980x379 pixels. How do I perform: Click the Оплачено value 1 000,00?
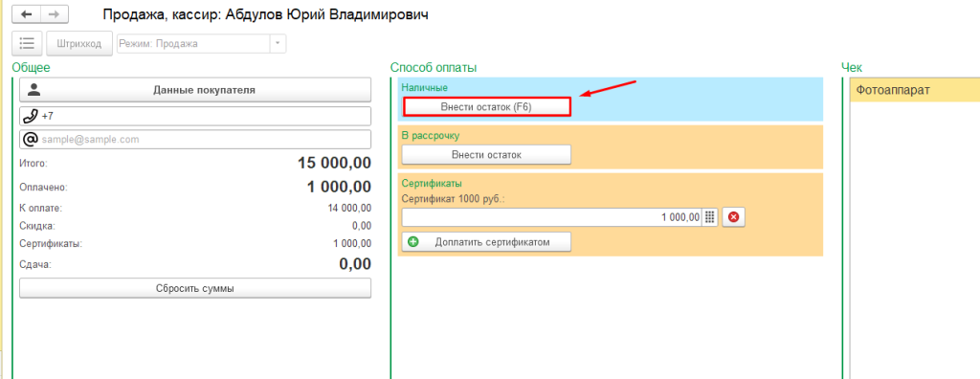[x=339, y=187]
